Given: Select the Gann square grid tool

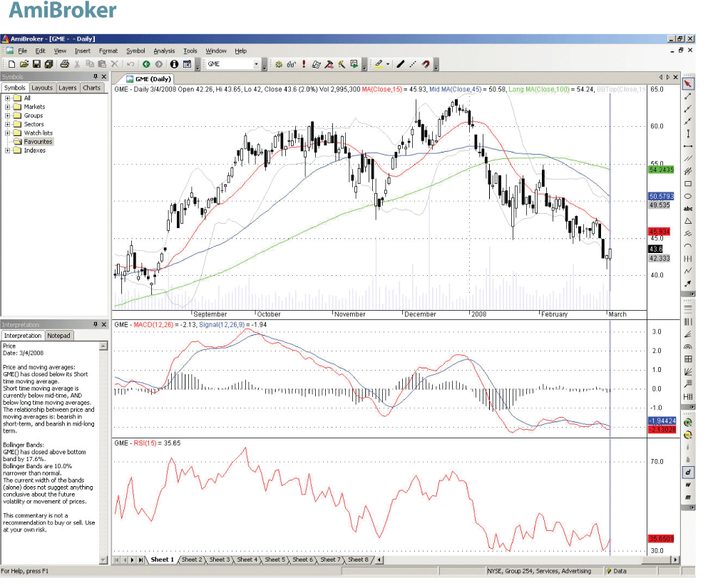Looking at the screenshot, I should [687, 359].
